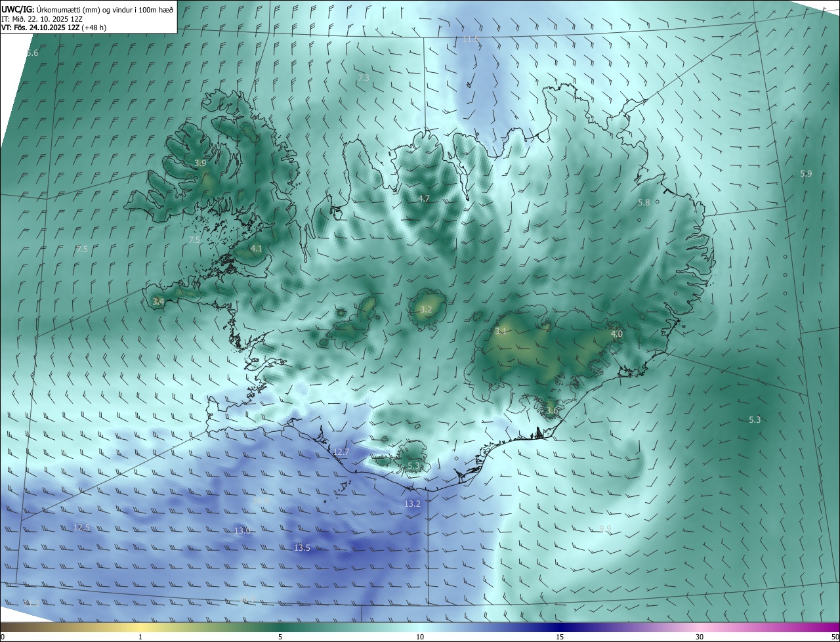840x642 pixels.
Task: Click the 4.1 value label on the map
Action: coord(256,249)
